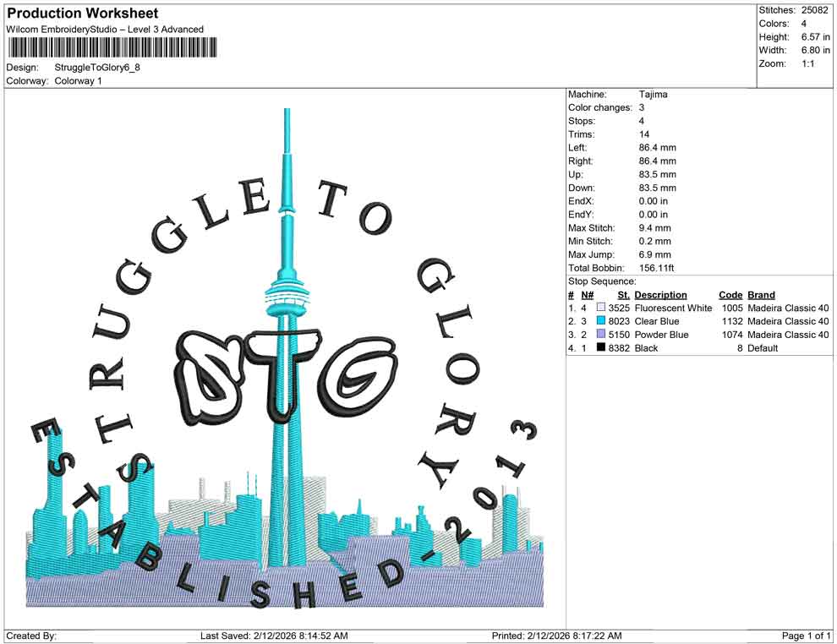Image resolution: width=837 pixels, height=644 pixels.
Task: Click stitches count '25082'
Action: point(814,10)
